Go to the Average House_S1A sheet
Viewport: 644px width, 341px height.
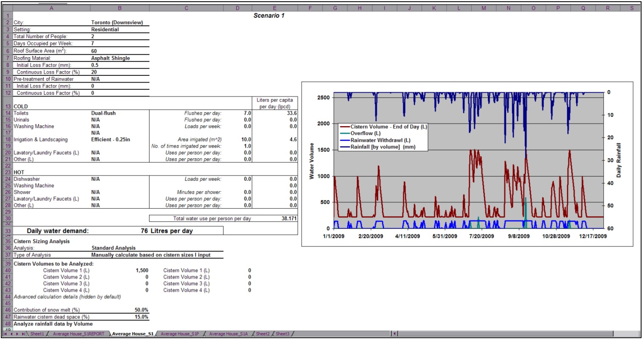(x=228, y=334)
